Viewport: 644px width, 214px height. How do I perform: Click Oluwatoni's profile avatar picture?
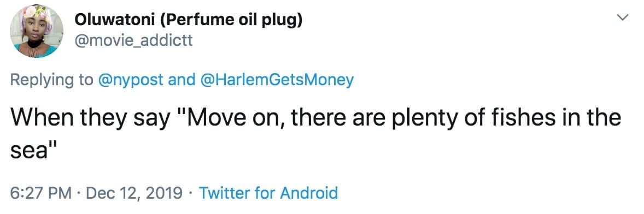[36, 32]
